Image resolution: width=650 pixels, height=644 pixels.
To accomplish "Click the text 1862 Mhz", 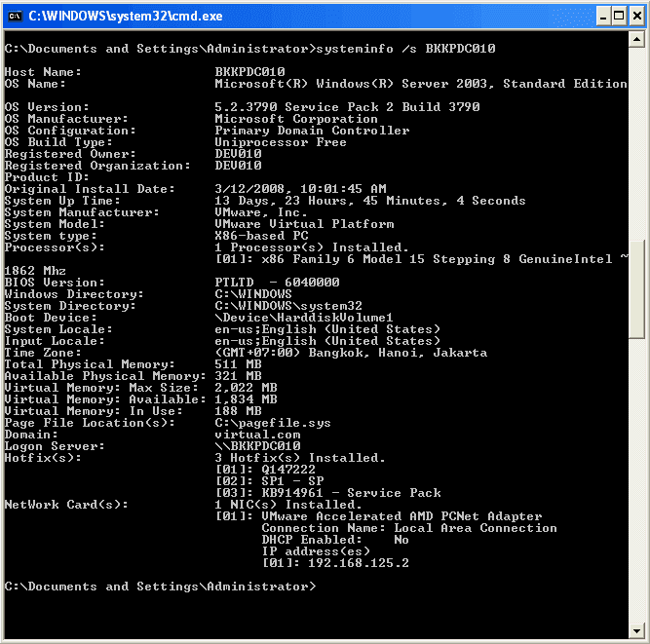I will pos(35,271).
